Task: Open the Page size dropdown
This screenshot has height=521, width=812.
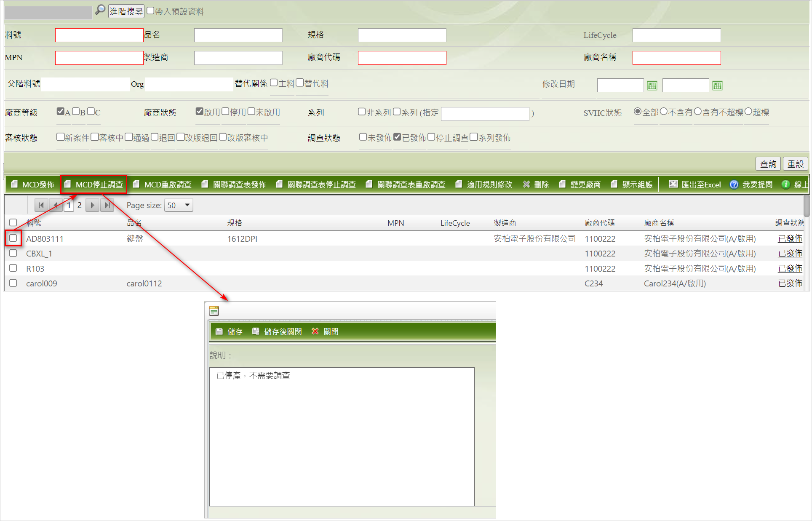Action: 179,205
